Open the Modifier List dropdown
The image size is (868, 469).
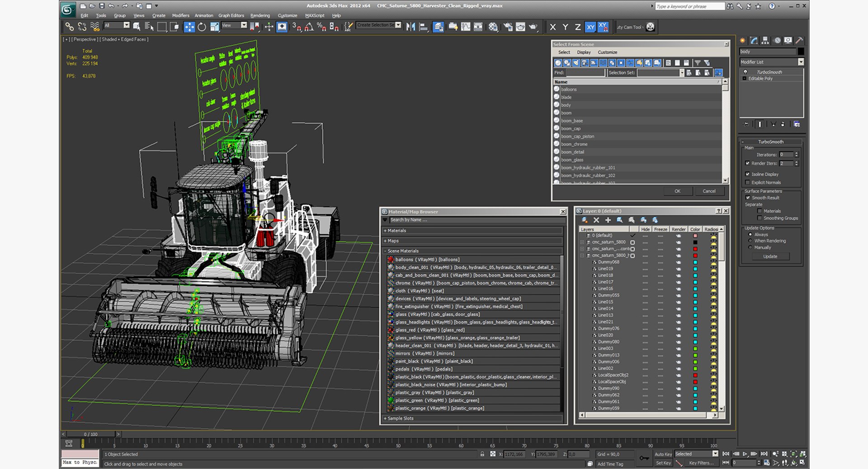[x=801, y=62]
